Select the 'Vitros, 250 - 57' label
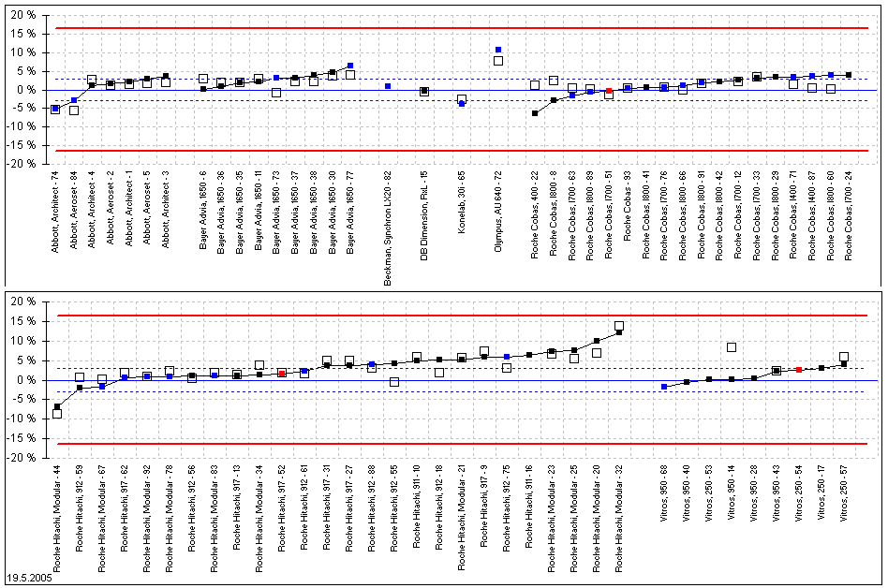 pyautogui.click(x=844, y=493)
